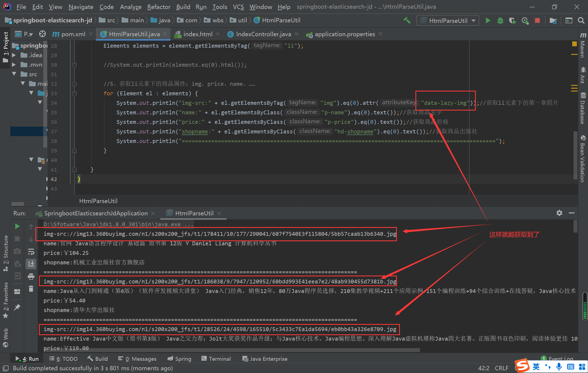The image size is (588, 373).
Task: Run with coverage shield icon
Action: [512, 20]
